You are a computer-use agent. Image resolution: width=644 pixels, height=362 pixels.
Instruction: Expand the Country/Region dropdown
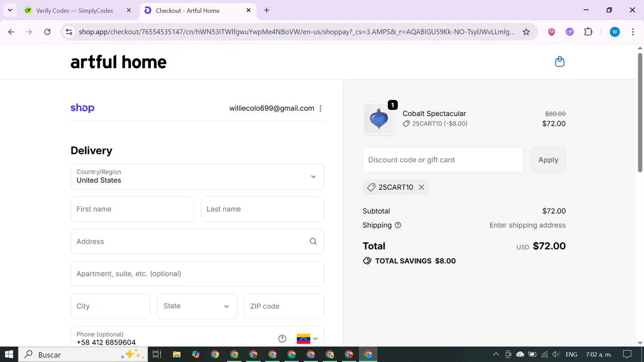point(197,177)
